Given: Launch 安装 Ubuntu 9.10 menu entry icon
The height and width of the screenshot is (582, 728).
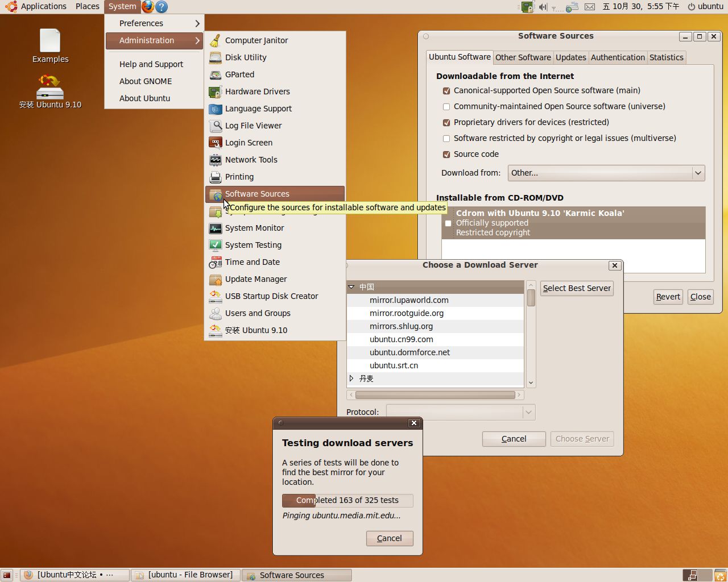Looking at the screenshot, I should [x=216, y=330].
